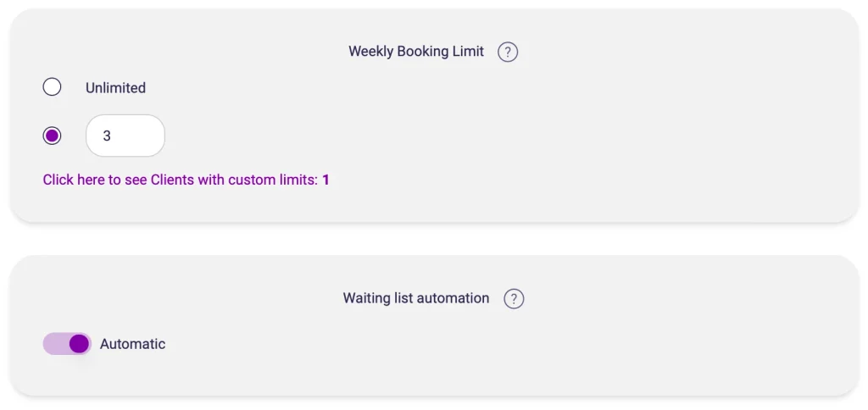868x410 pixels.
Task: Click the "Automatic" label beside the switch
Action: coord(132,344)
